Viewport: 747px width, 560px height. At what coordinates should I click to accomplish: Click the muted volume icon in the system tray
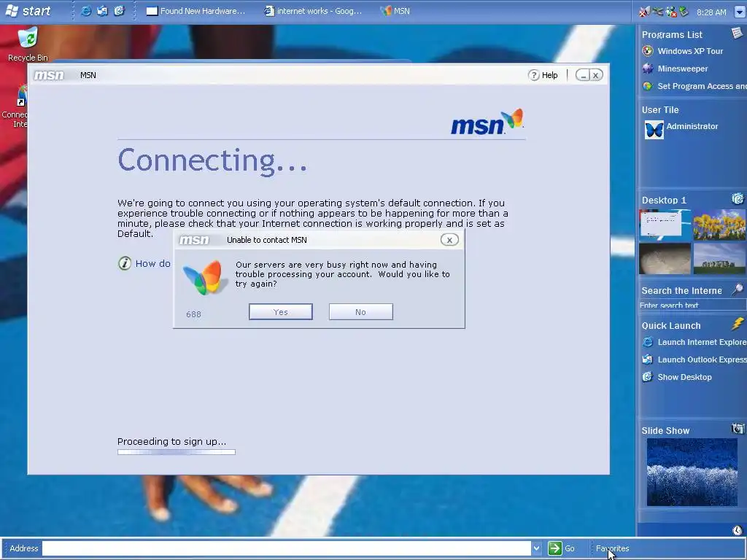tap(643, 12)
